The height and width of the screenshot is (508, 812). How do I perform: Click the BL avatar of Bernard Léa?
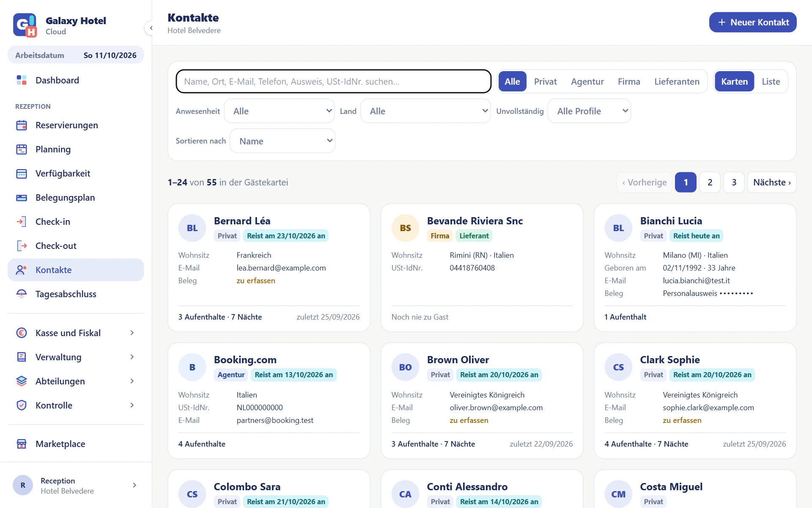click(192, 228)
